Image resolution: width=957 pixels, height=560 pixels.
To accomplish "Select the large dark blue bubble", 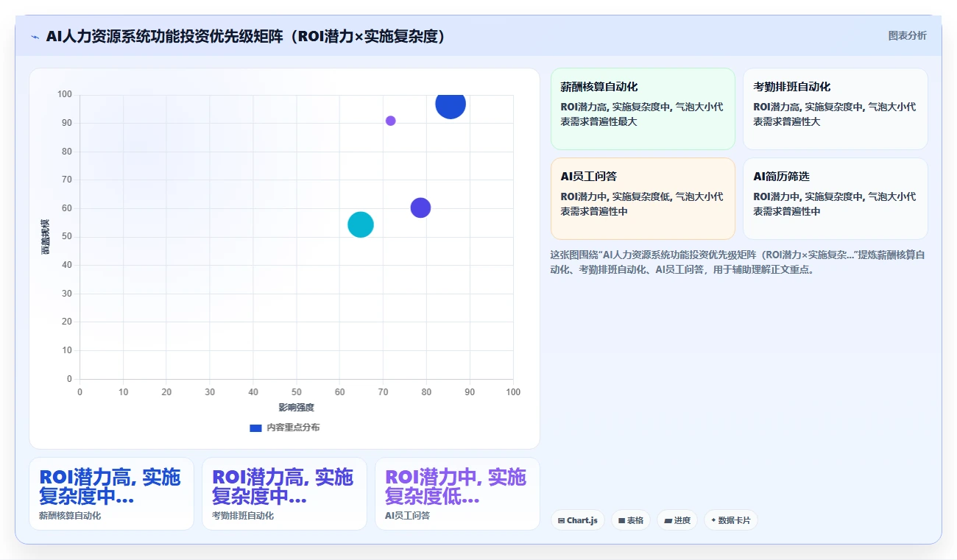I will point(451,104).
